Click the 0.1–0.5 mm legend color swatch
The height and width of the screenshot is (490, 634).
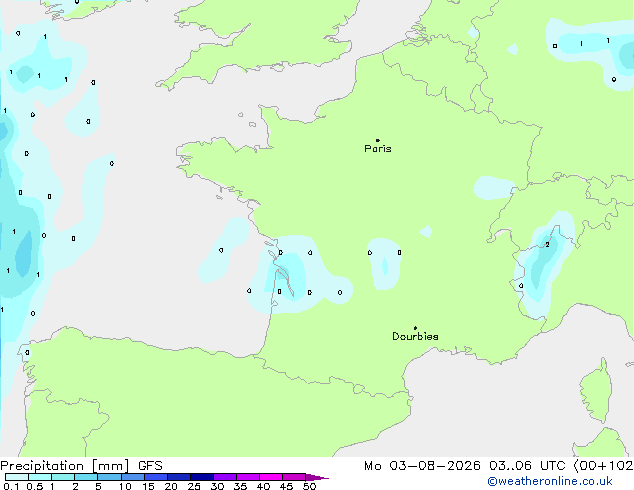(x=17, y=477)
